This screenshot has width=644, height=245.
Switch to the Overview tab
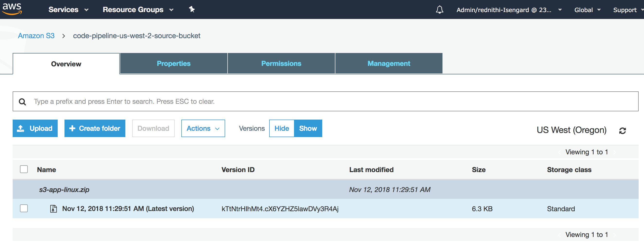(66, 64)
